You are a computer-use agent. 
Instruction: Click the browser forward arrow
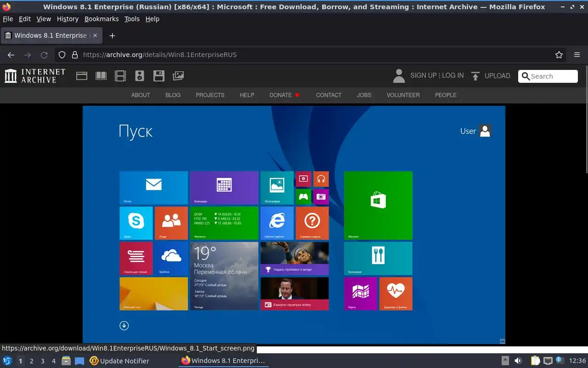(28, 55)
